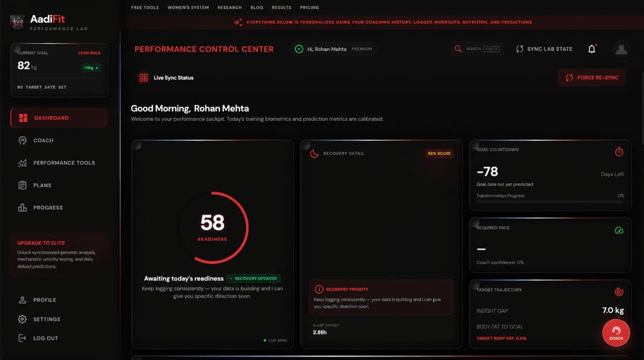Click Sync Lab State button
Image resolution: width=644 pixels, height=360 pixels.
[545, 49]
